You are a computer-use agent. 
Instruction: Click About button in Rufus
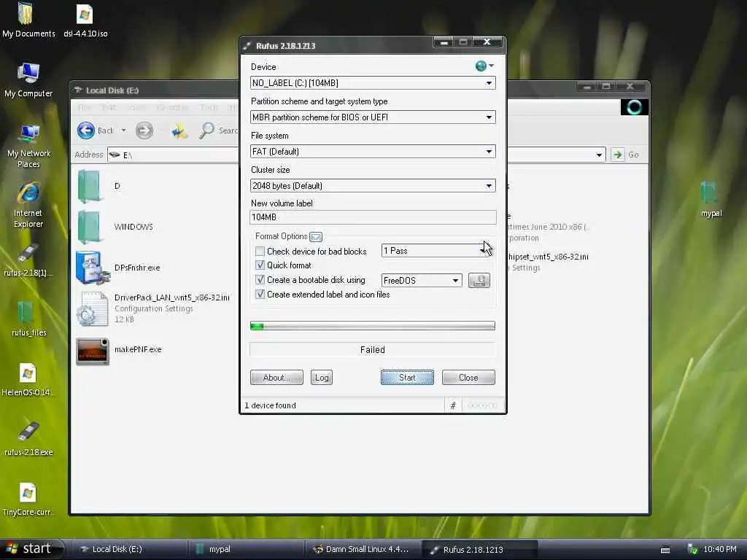(x=276, y=378)
